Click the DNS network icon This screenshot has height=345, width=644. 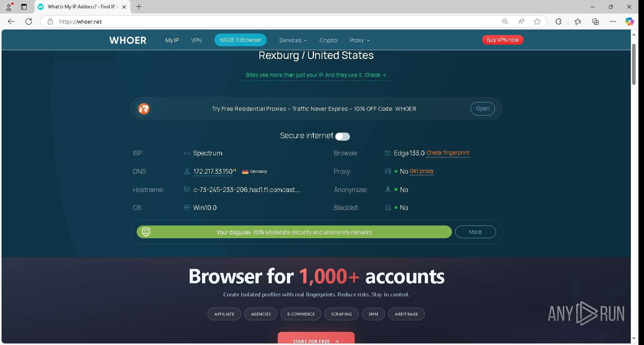point(187,172)
